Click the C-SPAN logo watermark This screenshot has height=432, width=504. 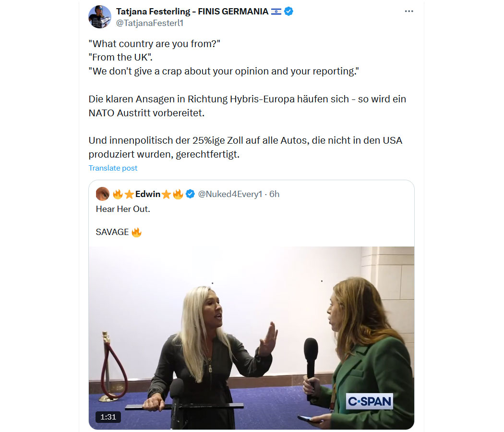pos(369,401)
